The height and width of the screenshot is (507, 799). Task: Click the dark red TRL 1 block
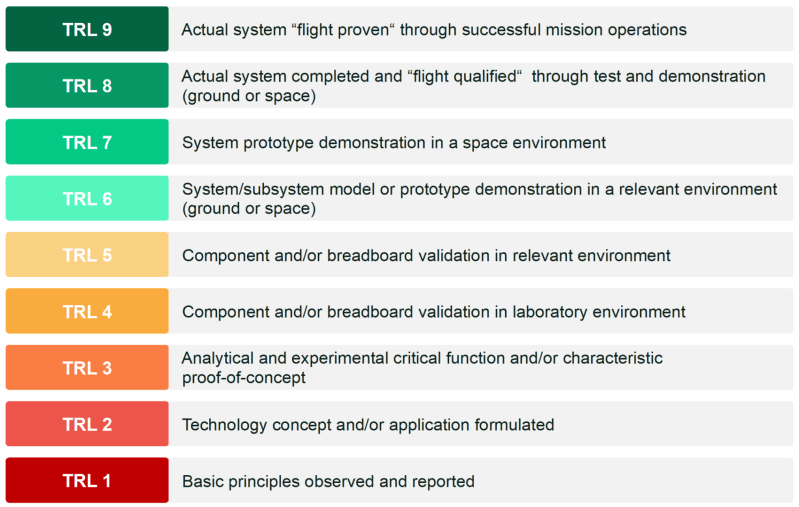point(87,481)
